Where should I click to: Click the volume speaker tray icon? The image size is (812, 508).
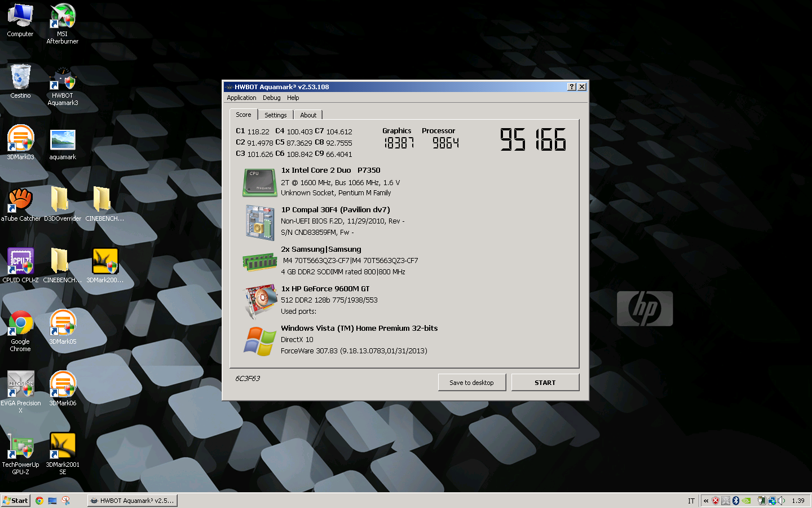point(782,501)
